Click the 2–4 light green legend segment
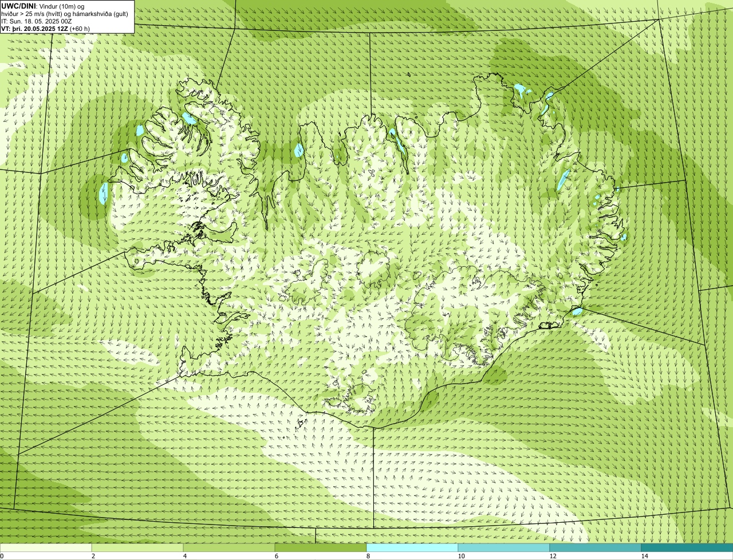The height and width of the screenshot is (560, 733). click(137, 547)
